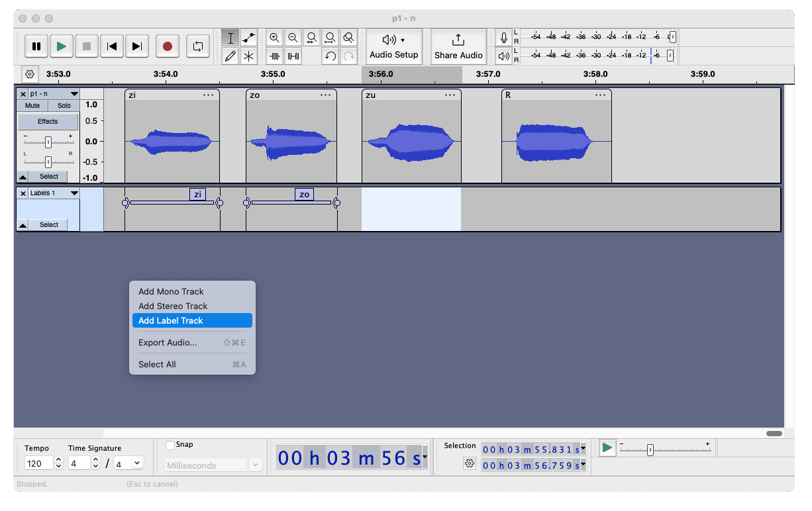This screenshot has height=511, width=812.
Task: Select the Multi-tool asterisk icon
Action: pos(248,56)
